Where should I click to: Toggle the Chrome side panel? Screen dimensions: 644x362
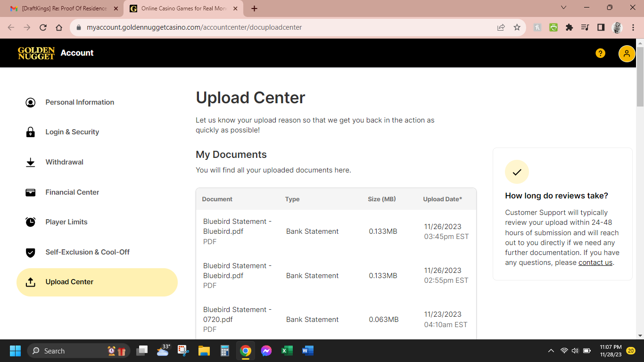point(601,27)
